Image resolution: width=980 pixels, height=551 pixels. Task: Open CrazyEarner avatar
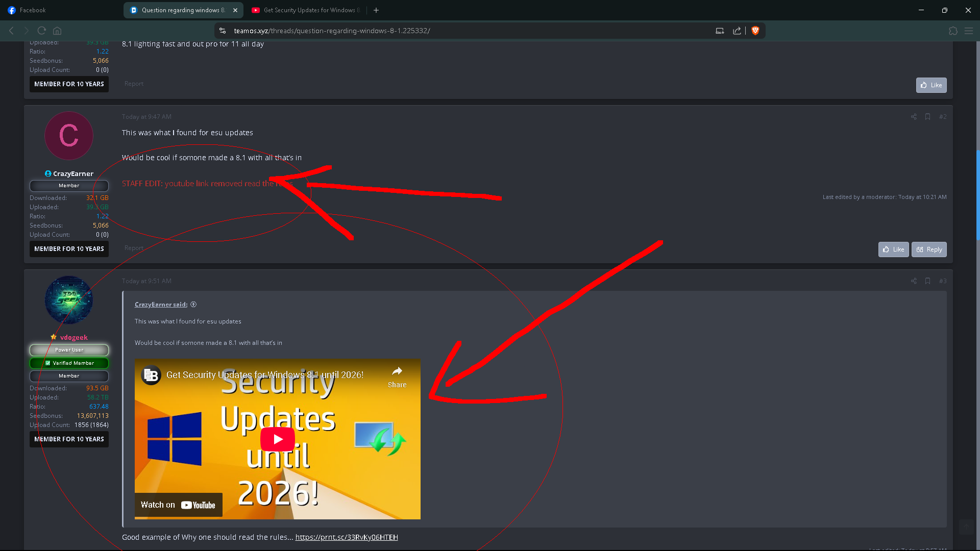69,136
